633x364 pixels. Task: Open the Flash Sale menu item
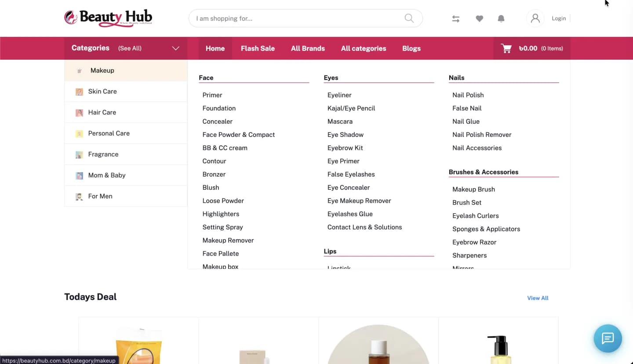pyautogui.click(x=258, y=48)
